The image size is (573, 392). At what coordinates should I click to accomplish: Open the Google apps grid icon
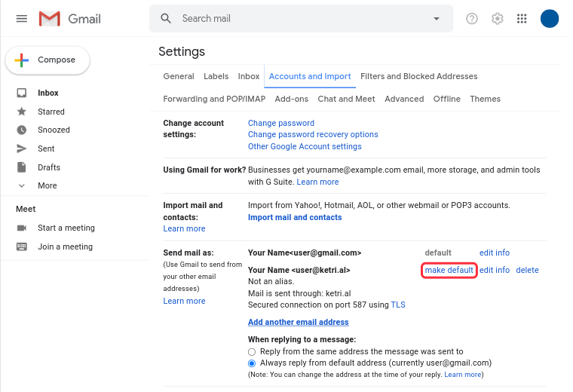[x=522, y=18]
